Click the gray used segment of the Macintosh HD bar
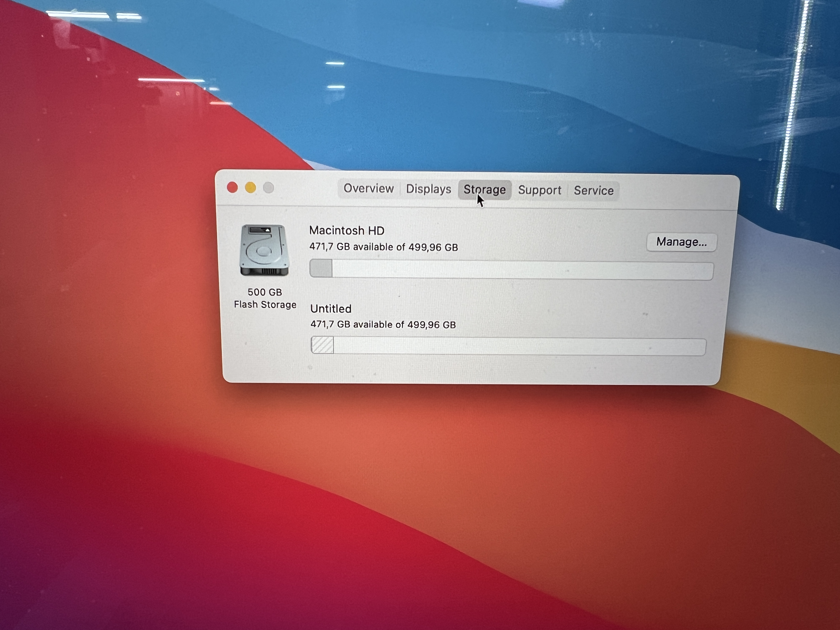 [x=321, y=269]
